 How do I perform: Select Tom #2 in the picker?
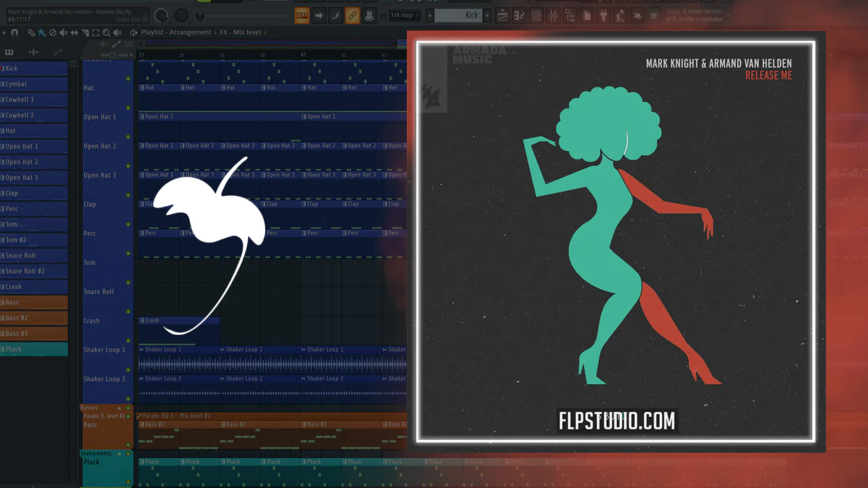tap(34, 240)
